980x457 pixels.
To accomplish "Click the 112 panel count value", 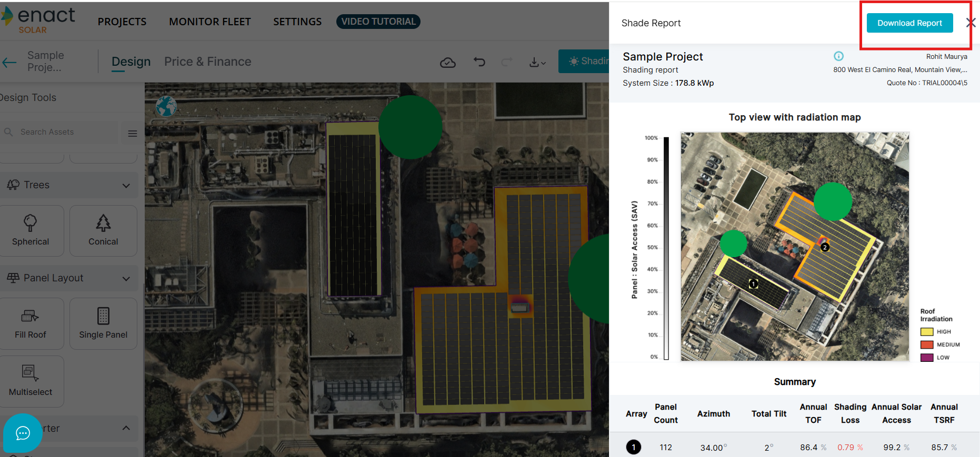I will coord(666,448).
